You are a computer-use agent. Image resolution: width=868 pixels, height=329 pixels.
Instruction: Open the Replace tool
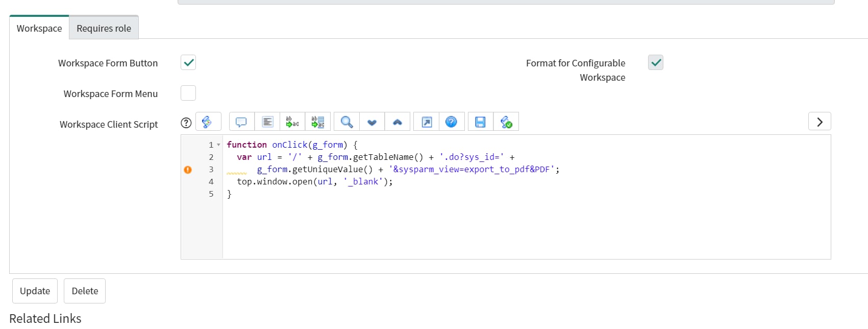pyautogui.click(x=292, y=122)
